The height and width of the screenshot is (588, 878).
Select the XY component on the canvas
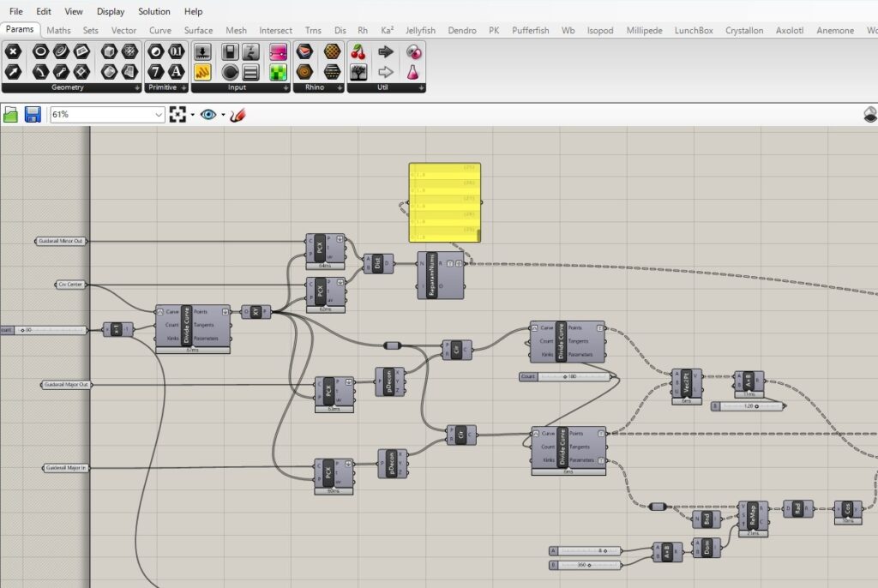tap(256, 312)
